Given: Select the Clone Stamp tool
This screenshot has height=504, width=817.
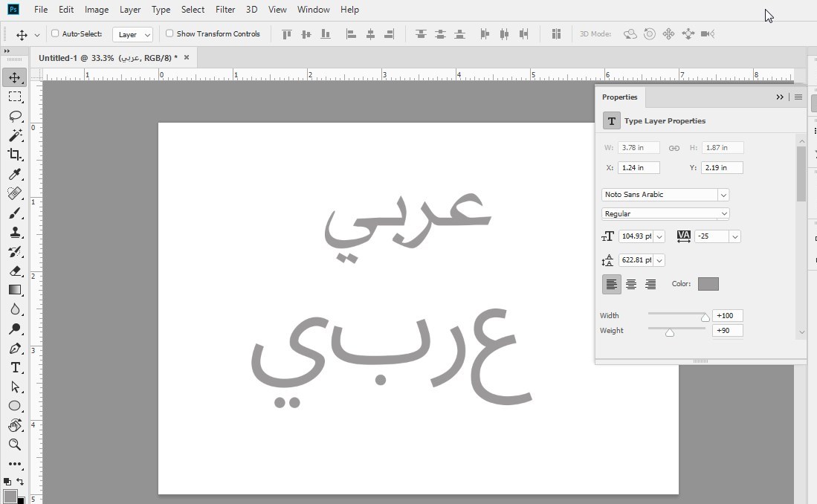Looking at the screenshot, I should pos(15,233).
